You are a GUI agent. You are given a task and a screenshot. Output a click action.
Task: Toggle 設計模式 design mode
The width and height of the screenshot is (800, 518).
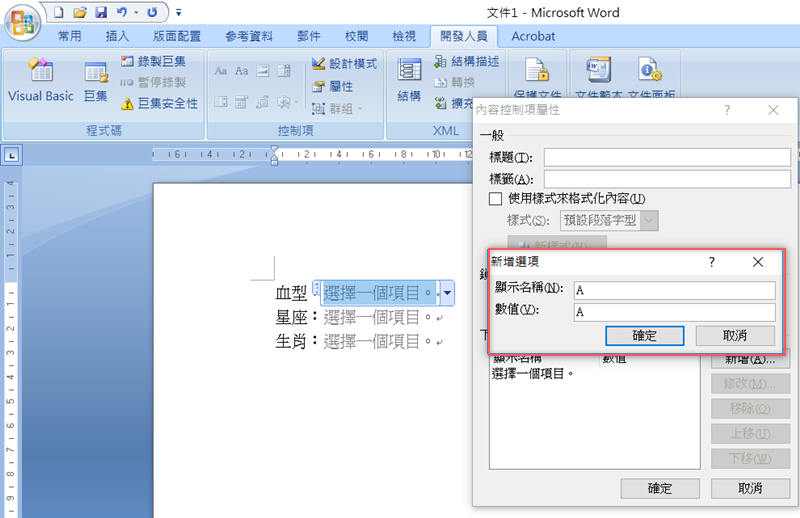pos(345,64)
